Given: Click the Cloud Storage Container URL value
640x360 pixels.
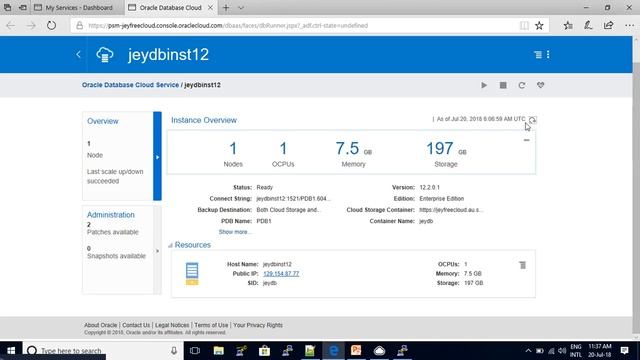Looking at the screenshot, I should (x=451, y=210).
